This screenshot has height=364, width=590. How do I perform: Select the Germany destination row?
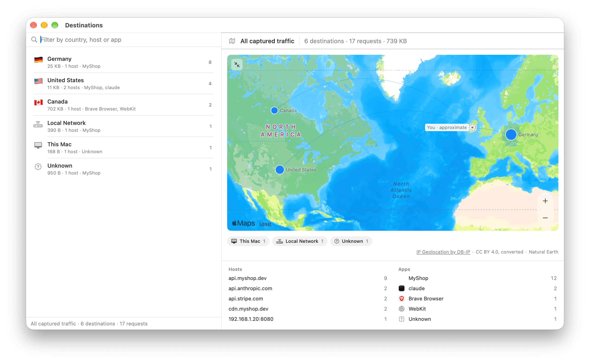click(123, 62)
